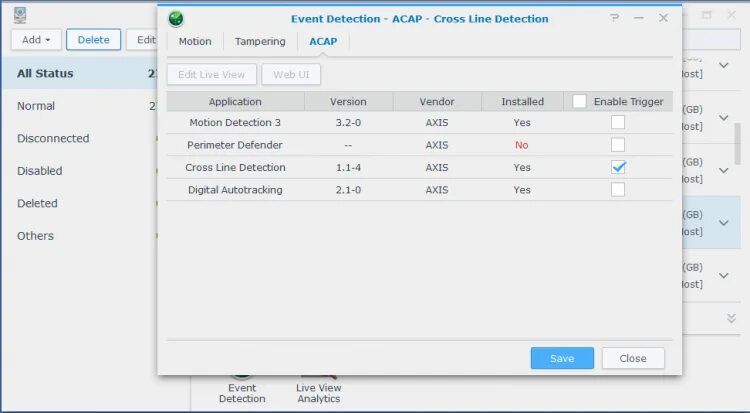750x413 pixels.
Task: Expand the third camera row chevron
Action: coord(724,170)
